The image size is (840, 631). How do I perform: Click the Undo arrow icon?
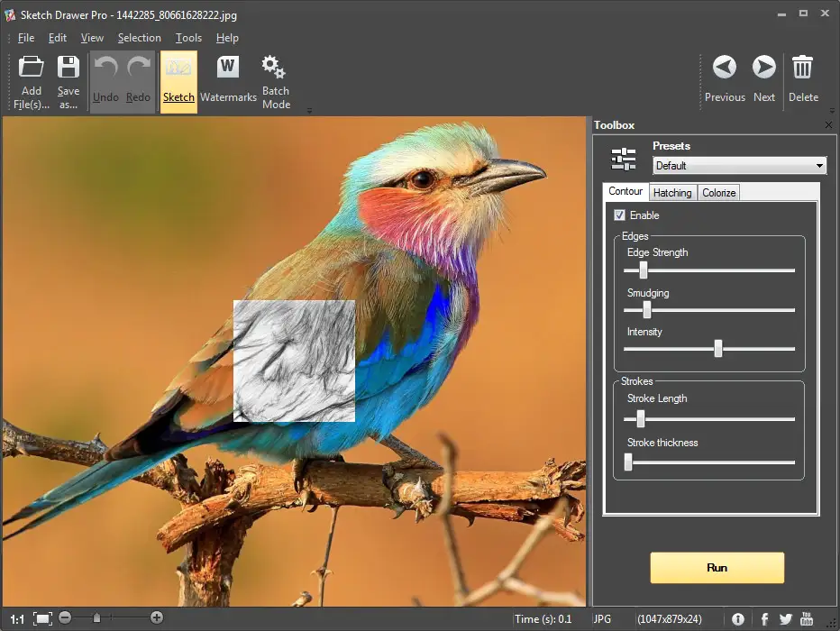click(x=105, y=68)
